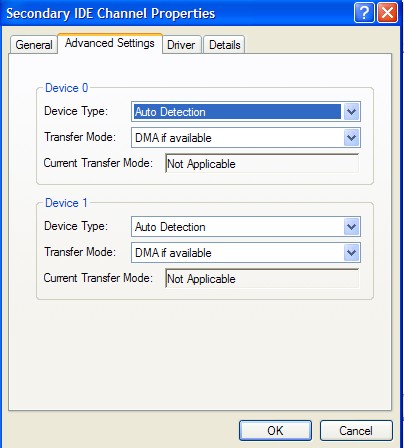Click Device 0 Current Transfer Mode field
This screenshot has width=404, height=448.
pos(262,163)
